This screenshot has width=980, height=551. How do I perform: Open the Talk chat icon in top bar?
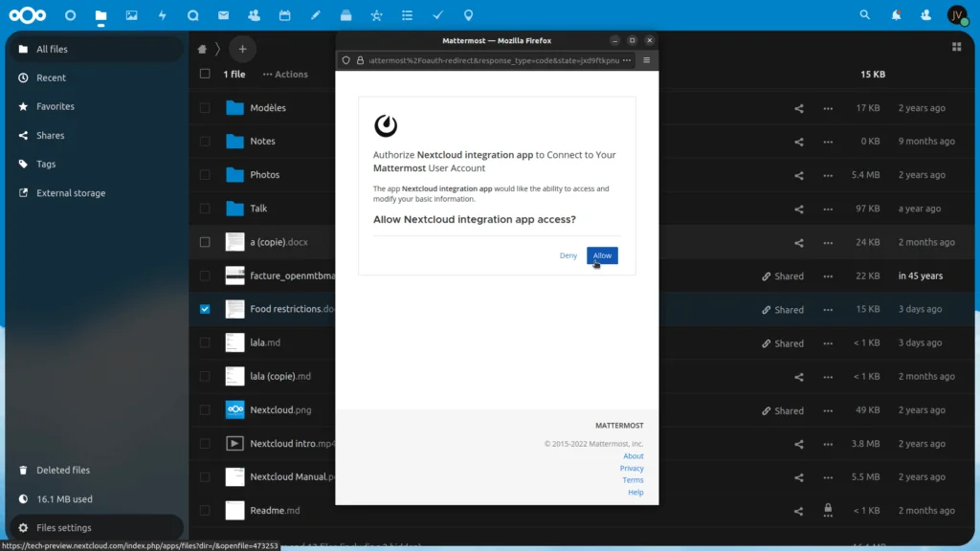[x=192, y=15]
